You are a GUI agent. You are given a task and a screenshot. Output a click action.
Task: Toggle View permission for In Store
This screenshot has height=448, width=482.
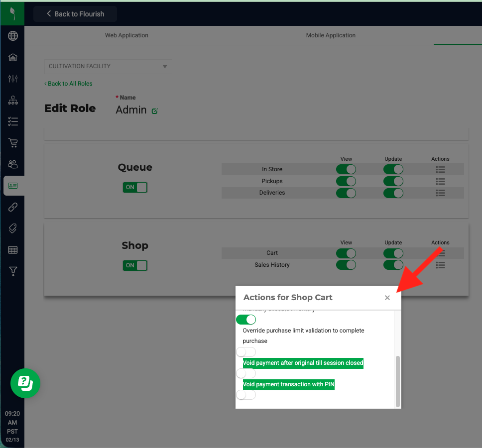346,169
